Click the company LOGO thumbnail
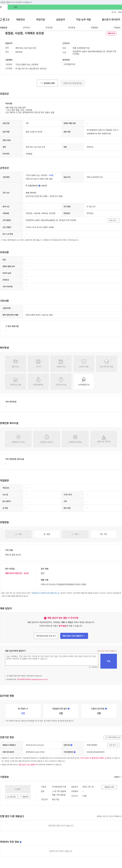Image resolution: width=122 pixels, height=868 pixels. [18, 789]
